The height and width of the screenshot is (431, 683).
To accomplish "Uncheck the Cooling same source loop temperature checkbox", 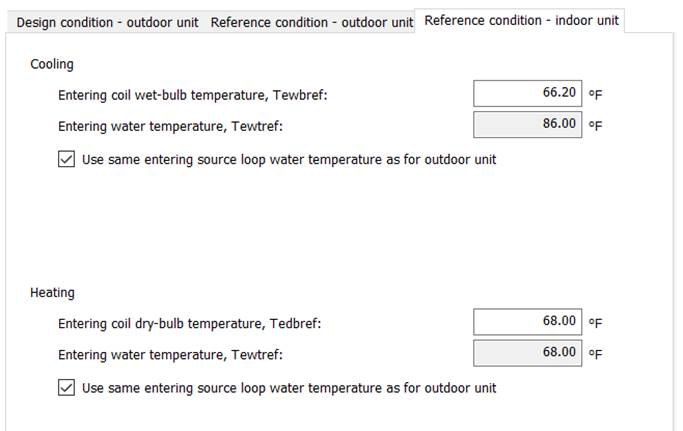I will point(67,159).
